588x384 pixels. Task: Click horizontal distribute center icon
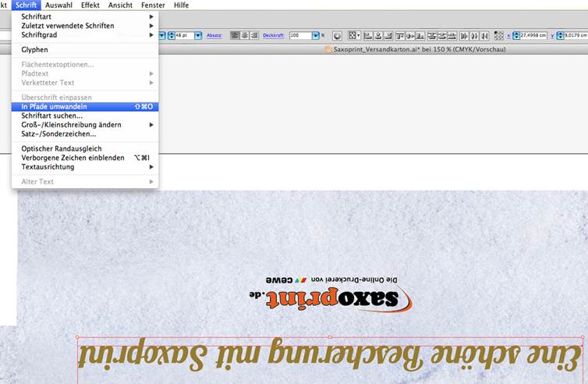pos(474,36)
